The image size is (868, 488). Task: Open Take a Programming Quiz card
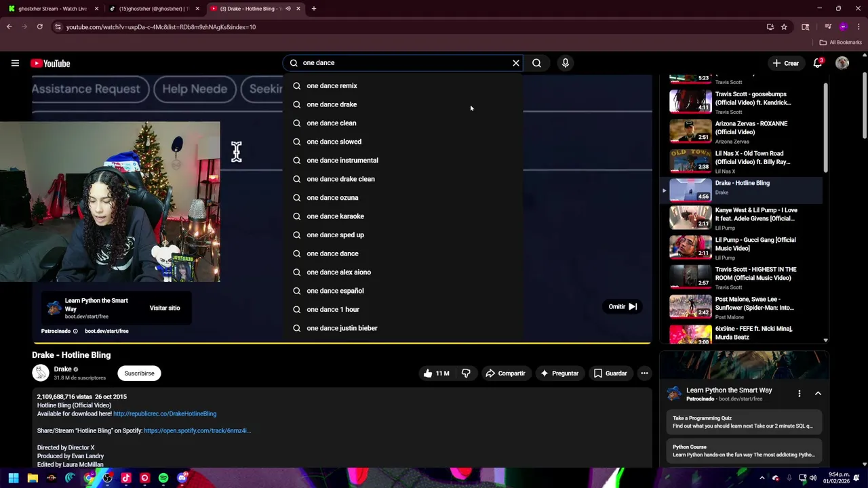click(x=744, y=423)
